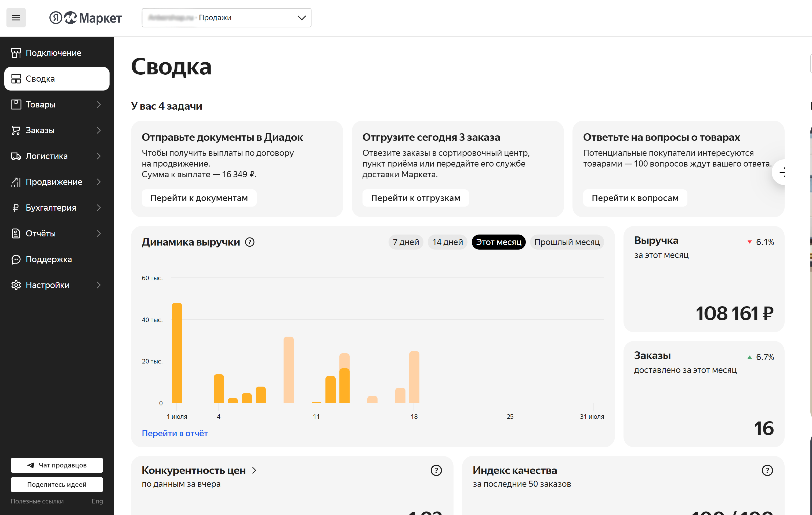Click the 1 июля revenue bar

[177, 353]
